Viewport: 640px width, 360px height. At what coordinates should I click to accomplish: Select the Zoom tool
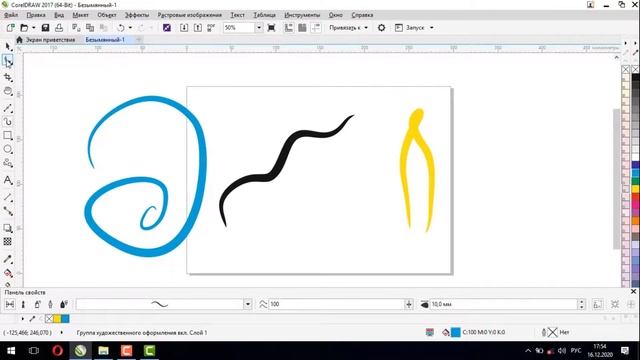point(8,91)
